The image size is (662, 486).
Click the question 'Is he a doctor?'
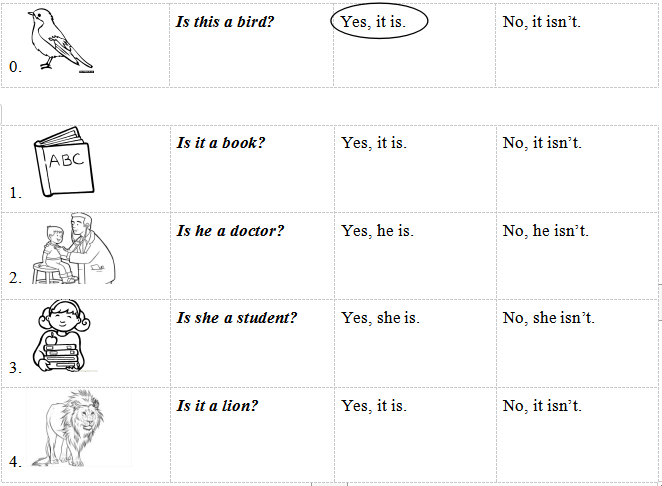point(230,231)
